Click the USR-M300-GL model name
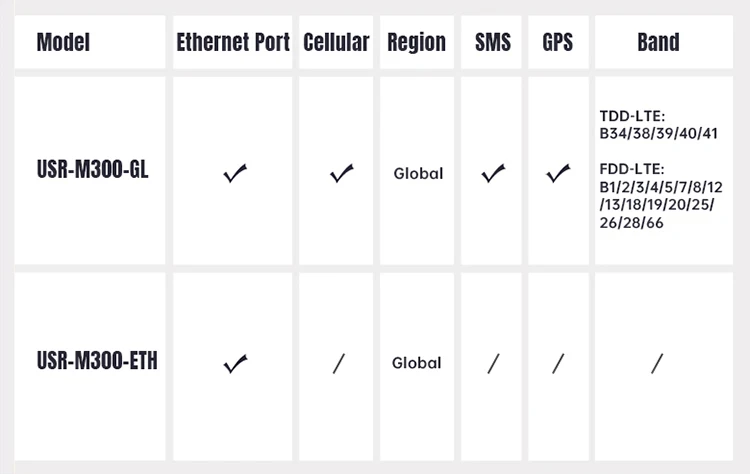750x474 pixels. pyautogui.click(x=92, y=170)
